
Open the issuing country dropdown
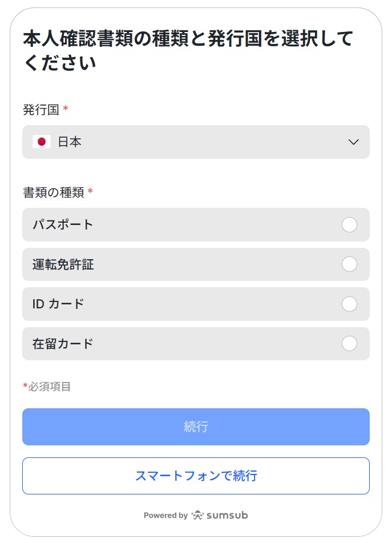[x=196, y=142]
